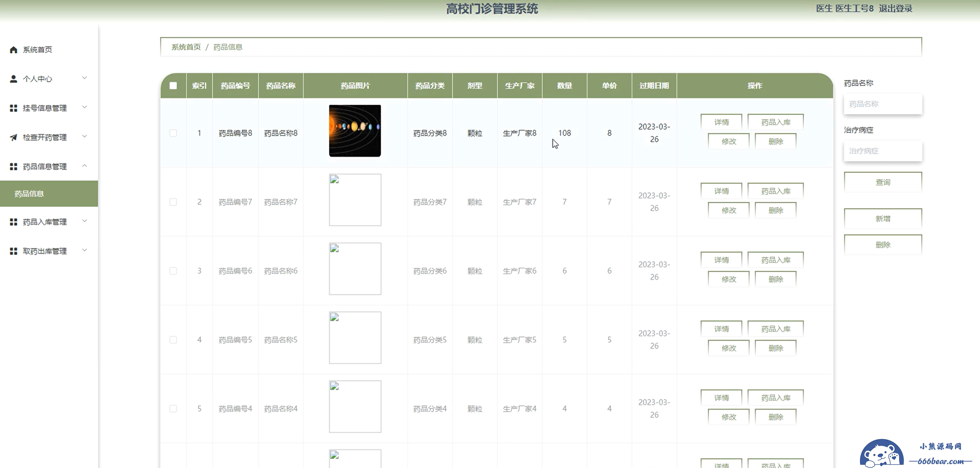Click 退出登录 to log out
The image size is (980, 468).
pyautogui.click(x=896, y=8)
